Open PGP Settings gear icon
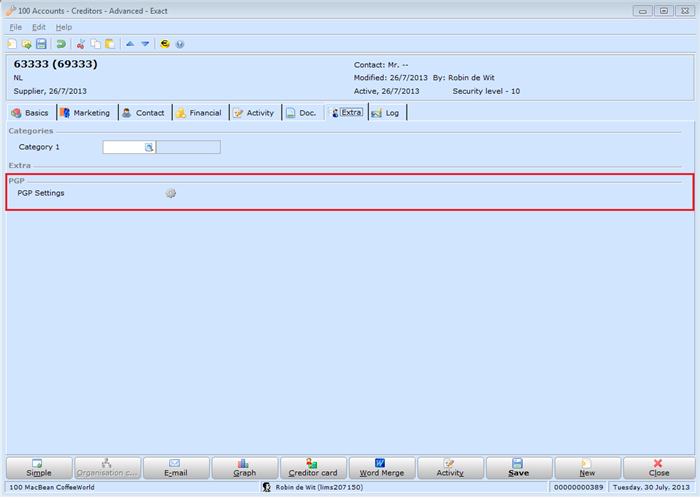The width and height of the screenshot is (700, 497). pos(171,193)
